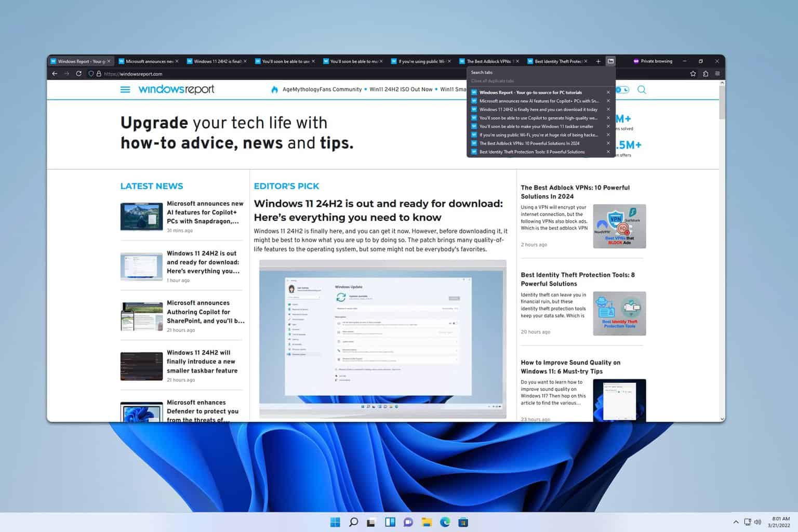Open AgeMythologyFans Community link
Viewport: 798px width, 532px height.
pos(322,89)
